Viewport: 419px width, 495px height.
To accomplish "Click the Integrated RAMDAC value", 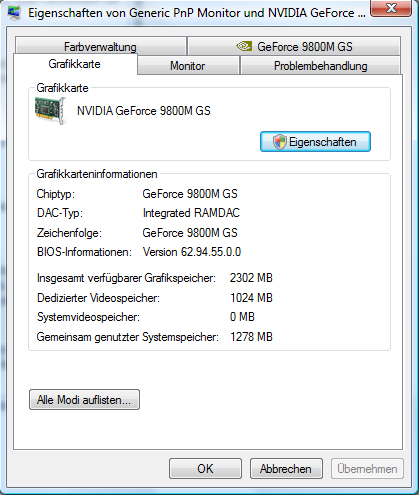I will [x=191, y=213].
